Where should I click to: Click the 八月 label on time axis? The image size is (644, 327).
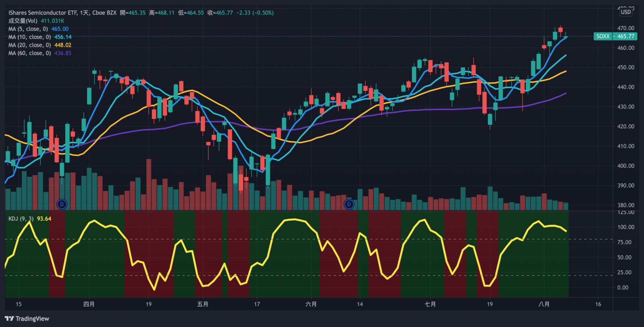point(544,304)
